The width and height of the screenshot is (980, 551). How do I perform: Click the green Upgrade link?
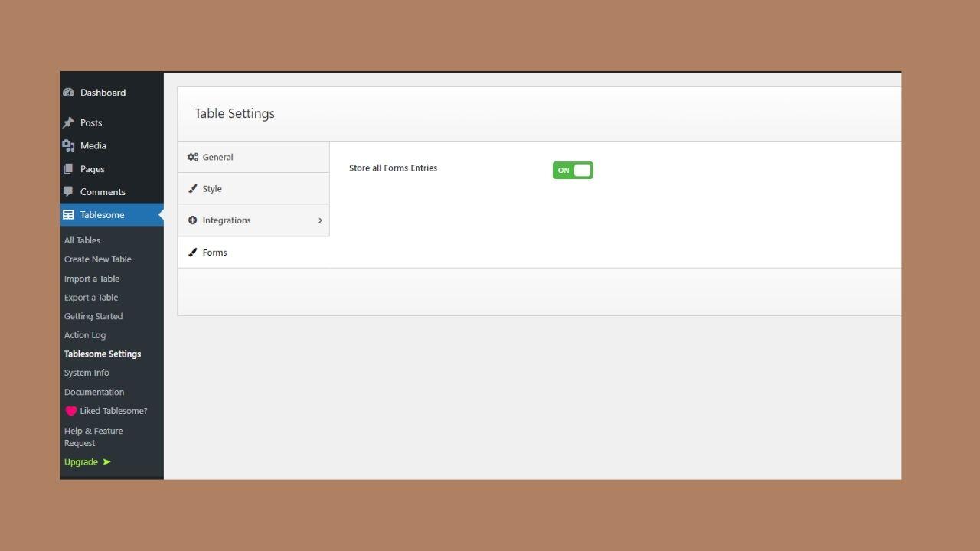[x=81, y=462]
